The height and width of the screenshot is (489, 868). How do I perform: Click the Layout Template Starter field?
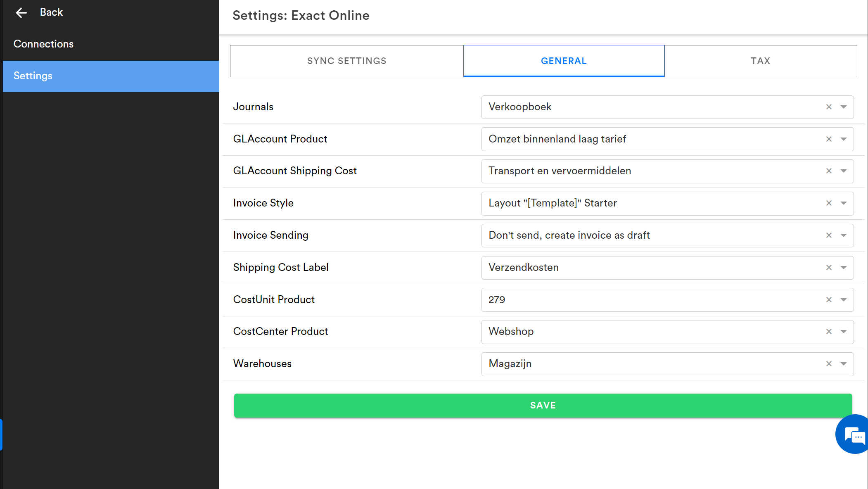tap(667, 203)
